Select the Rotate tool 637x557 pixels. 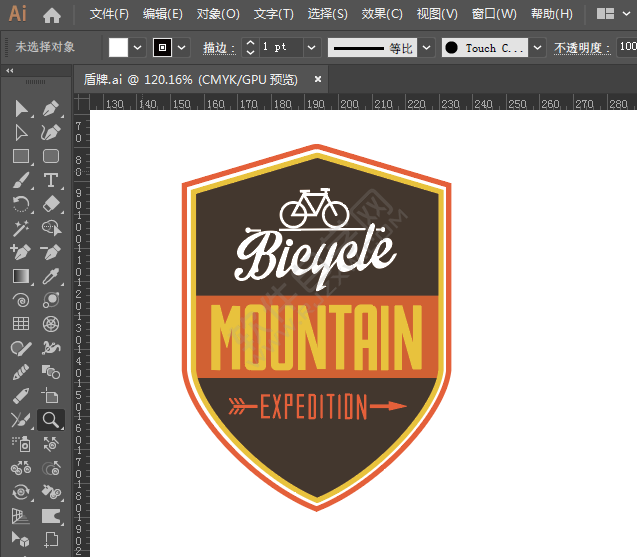pyautogui.click(x=21, y=204)
